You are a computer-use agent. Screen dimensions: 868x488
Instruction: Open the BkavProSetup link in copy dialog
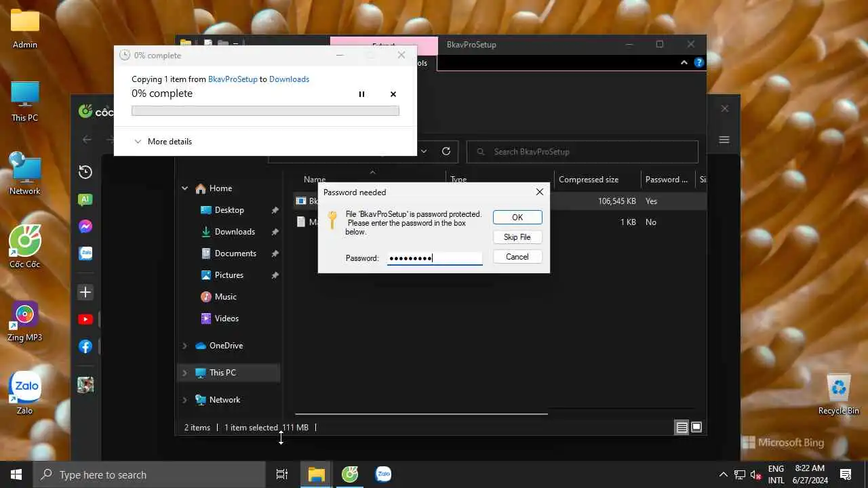(233, 79)
